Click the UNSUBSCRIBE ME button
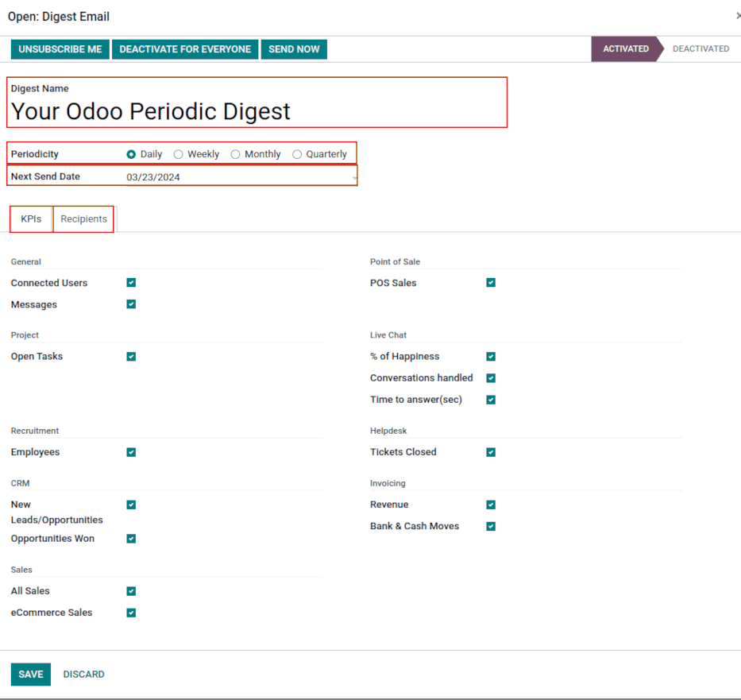Screen dimensions: 741x700 coord(60,48)
